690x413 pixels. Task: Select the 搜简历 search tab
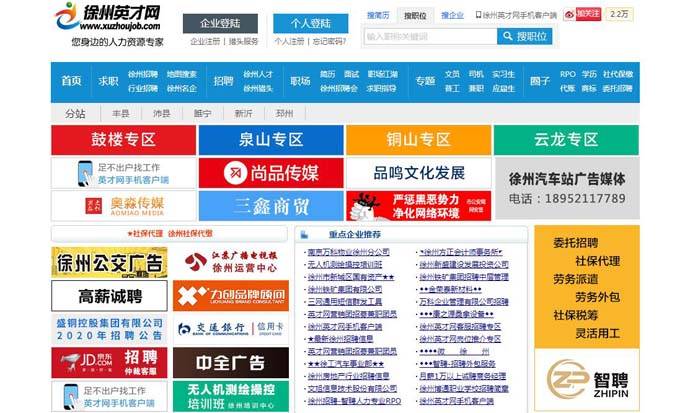coord(378,15)
